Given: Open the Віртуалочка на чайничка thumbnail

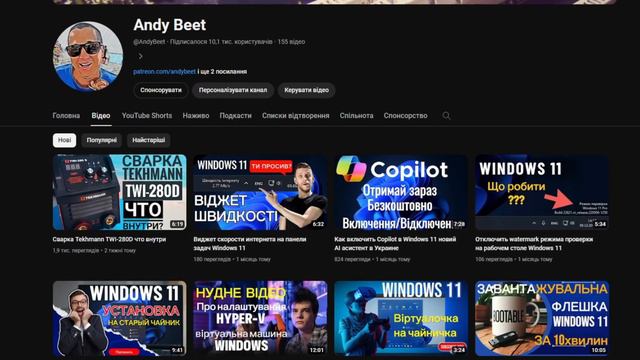Looking at the screenshot, I should click(x=401, y=318).
